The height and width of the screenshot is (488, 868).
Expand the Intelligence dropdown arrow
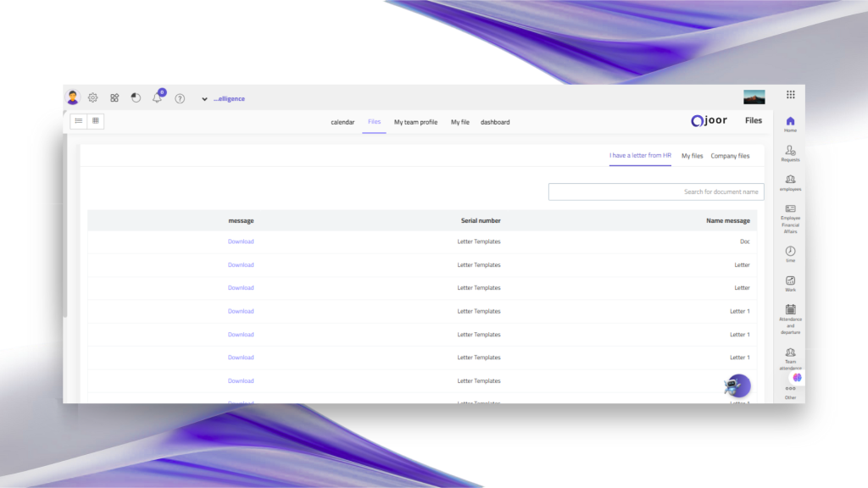204,99
